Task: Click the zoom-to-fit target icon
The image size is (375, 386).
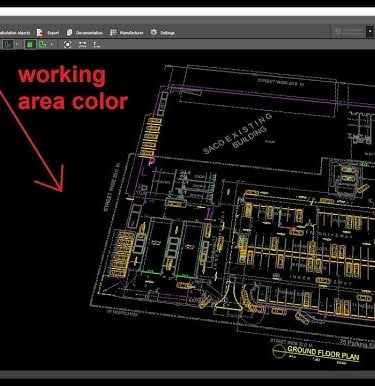Action: (x=67, y=44)
